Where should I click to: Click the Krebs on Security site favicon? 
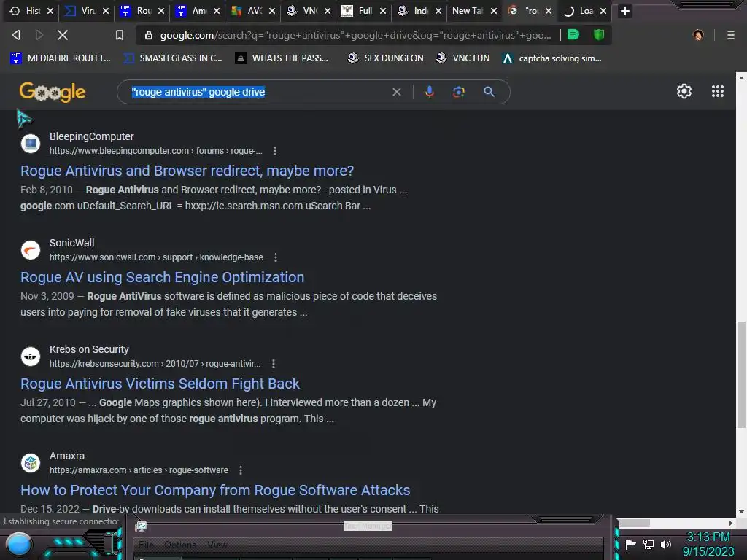tap(31, 356)
